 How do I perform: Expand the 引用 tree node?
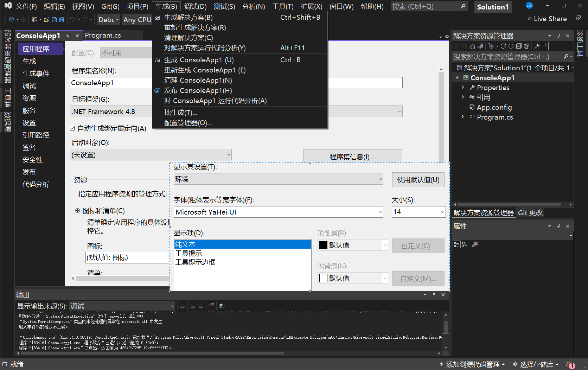(463, 97)
